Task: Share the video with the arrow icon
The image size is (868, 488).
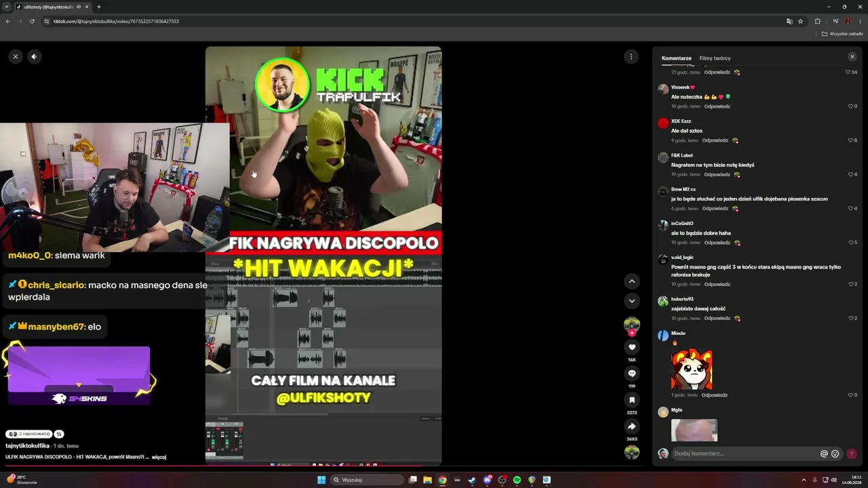Action: pos(632,426)
